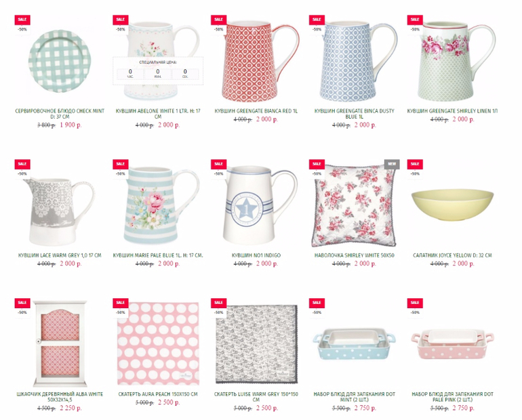Open the Binca Dusty Blue jug image

coord(358,61)
